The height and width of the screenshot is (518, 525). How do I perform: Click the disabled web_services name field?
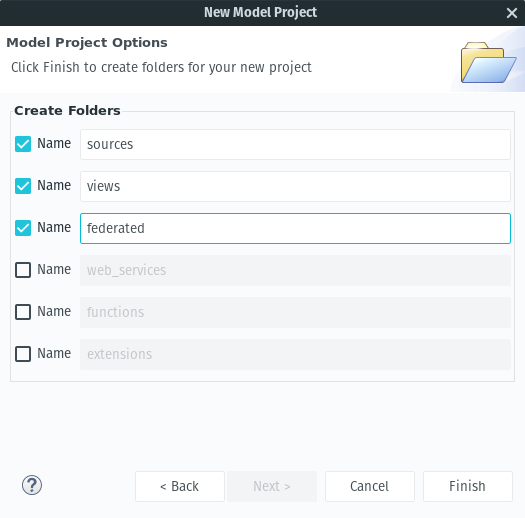295,270
